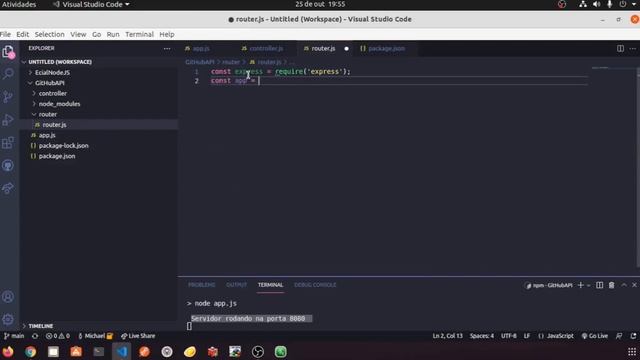Split the editor to the right
Screen dimensions: 640x360
click(620, 48)
